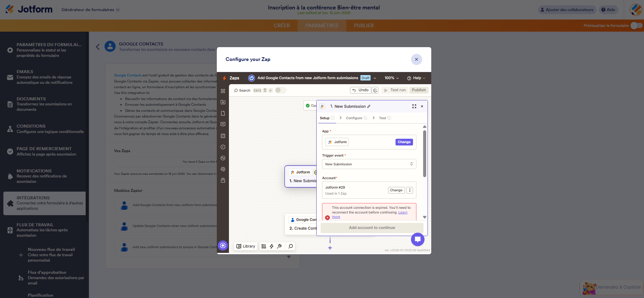
Task: Open the activity status icon in sidebar
Action: [x=223, y=158]
